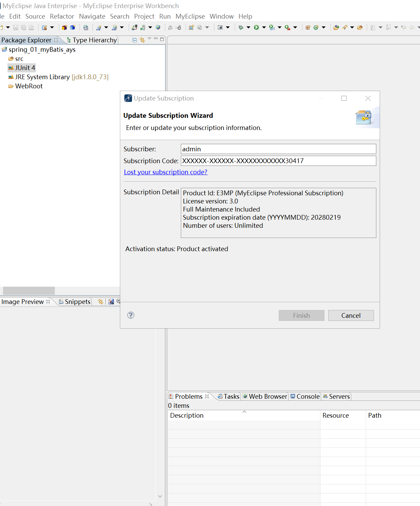Click the Open Task folder icon
Image resolution: width=420 pixels, height=506 pixels.
point(360,27)
